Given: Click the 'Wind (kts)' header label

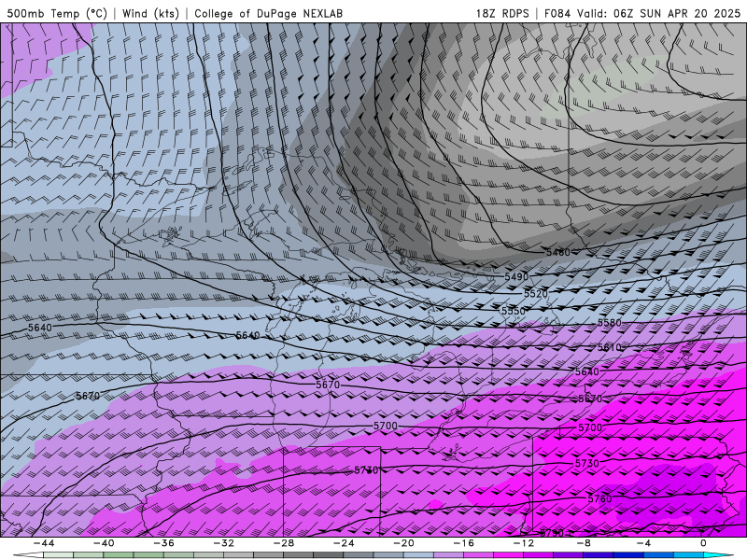Looking at the screenshot, I should (150, 13).
